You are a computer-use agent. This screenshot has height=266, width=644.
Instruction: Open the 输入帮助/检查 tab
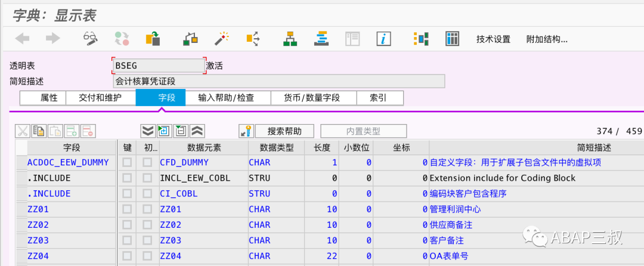pyautogui.click(x=228, y=98)
